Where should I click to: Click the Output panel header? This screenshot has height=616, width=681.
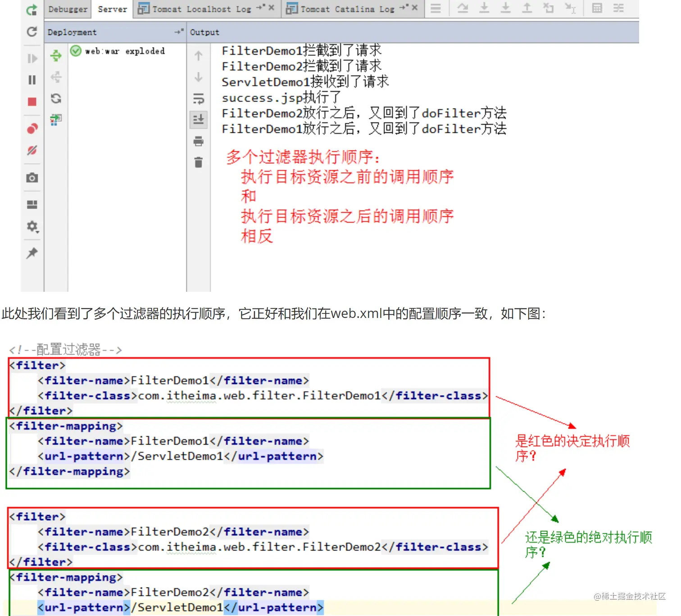point(413,32)
